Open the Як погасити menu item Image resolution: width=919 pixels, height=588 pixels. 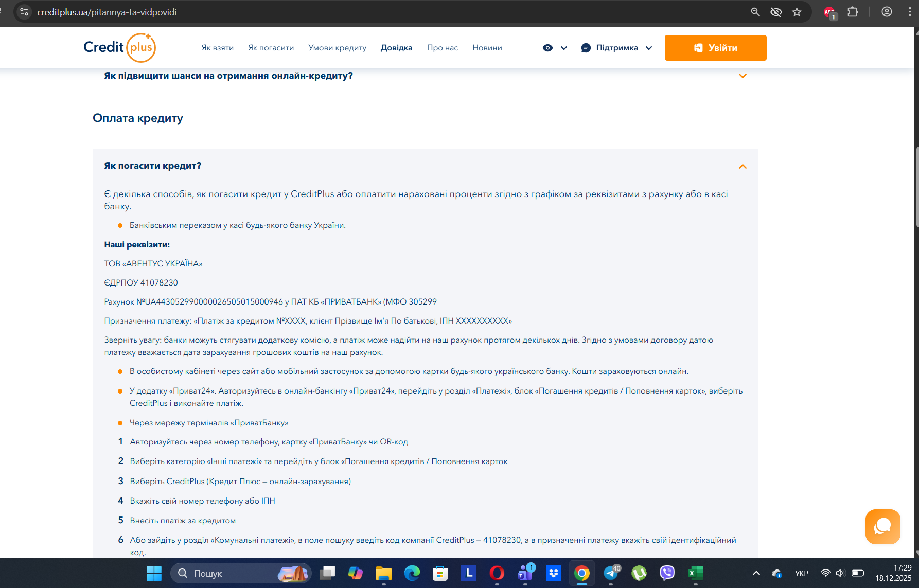[271, 48]
